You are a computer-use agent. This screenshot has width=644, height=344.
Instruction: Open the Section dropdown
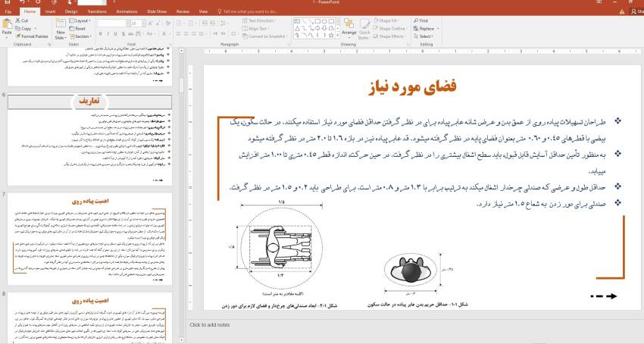point(80,36)
